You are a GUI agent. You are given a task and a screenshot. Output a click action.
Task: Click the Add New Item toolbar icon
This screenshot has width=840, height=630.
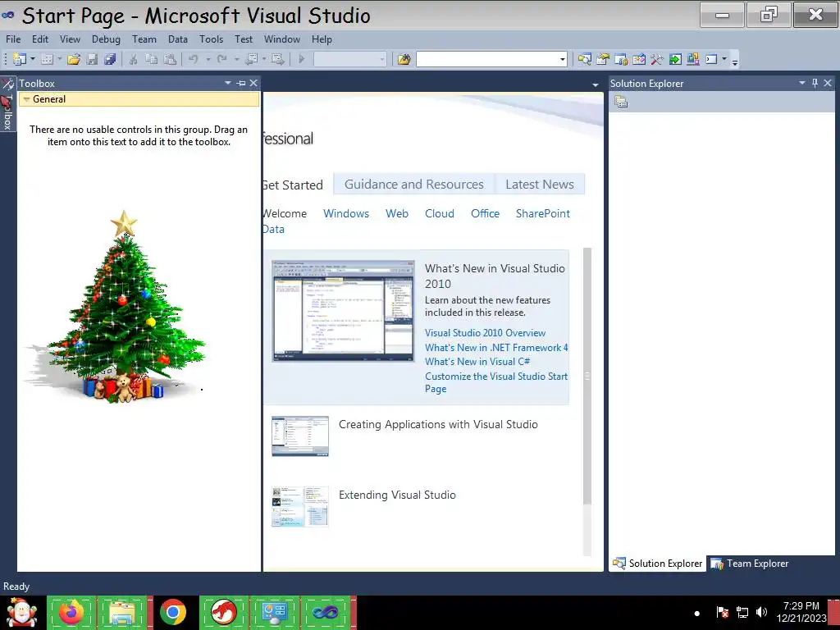pyautogui.click(x=47, y=59)
